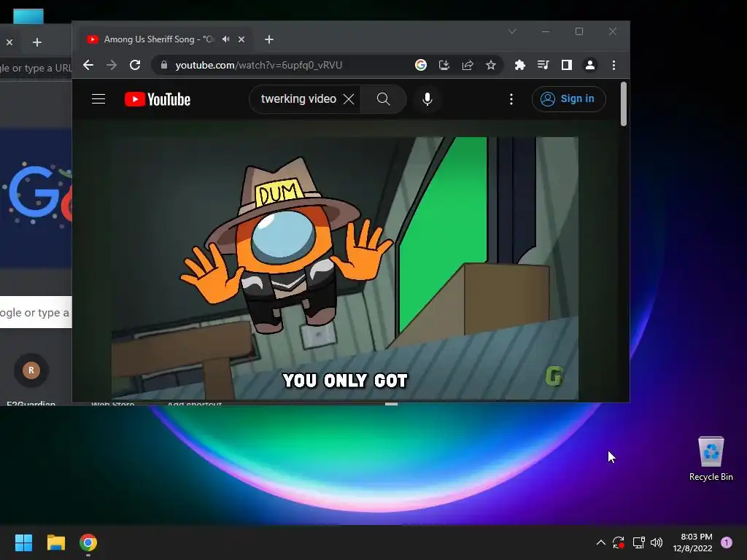Click the Google search box behind
The image size is (747, 560).
click(36, 312)
